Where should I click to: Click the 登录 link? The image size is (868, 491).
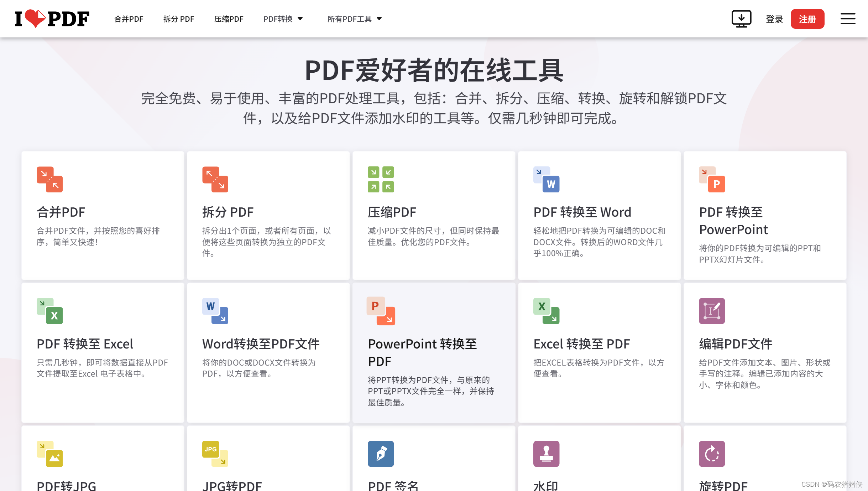[x=774, y=19]
